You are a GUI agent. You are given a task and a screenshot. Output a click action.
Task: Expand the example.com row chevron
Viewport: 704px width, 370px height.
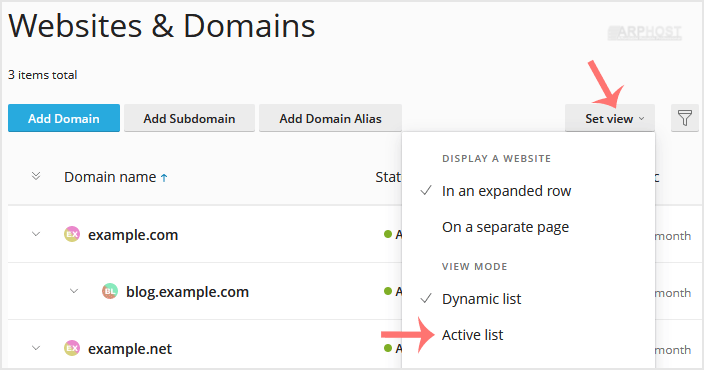pyautogui.click(x=36, y=234)
